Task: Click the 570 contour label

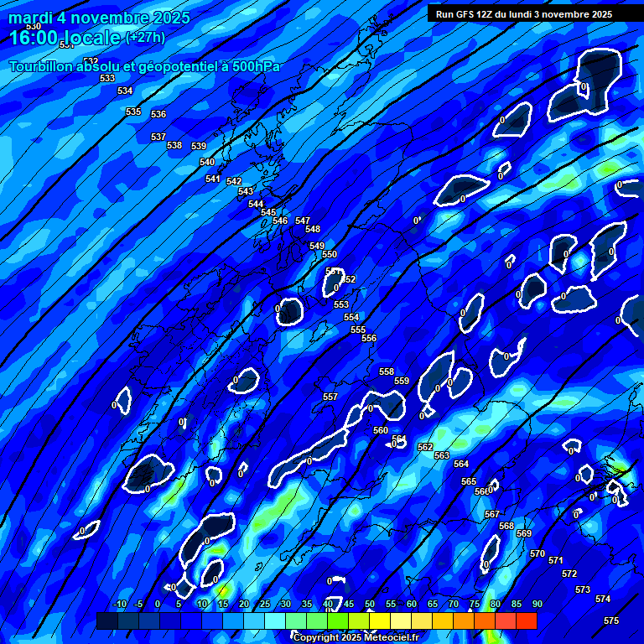Action: coord(538,553)
